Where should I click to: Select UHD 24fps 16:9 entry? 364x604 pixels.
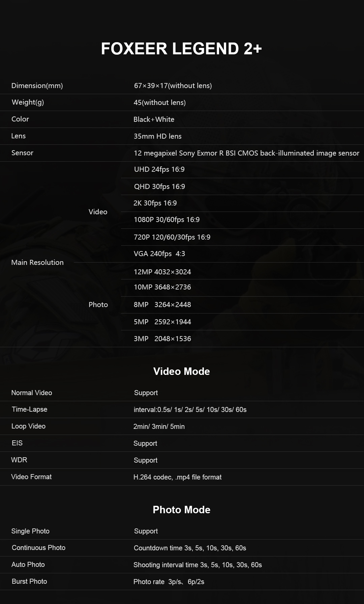pyautogui.click(x=159, y=169)
